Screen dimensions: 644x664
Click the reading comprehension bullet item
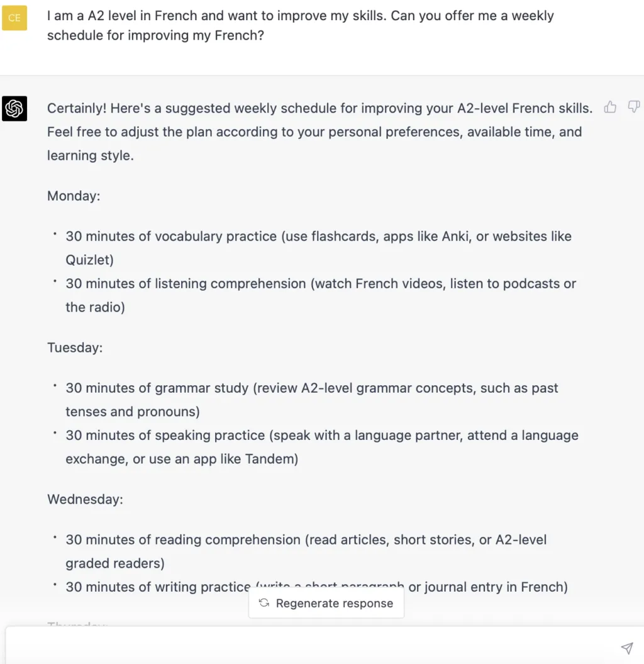(x=306, y=551)
